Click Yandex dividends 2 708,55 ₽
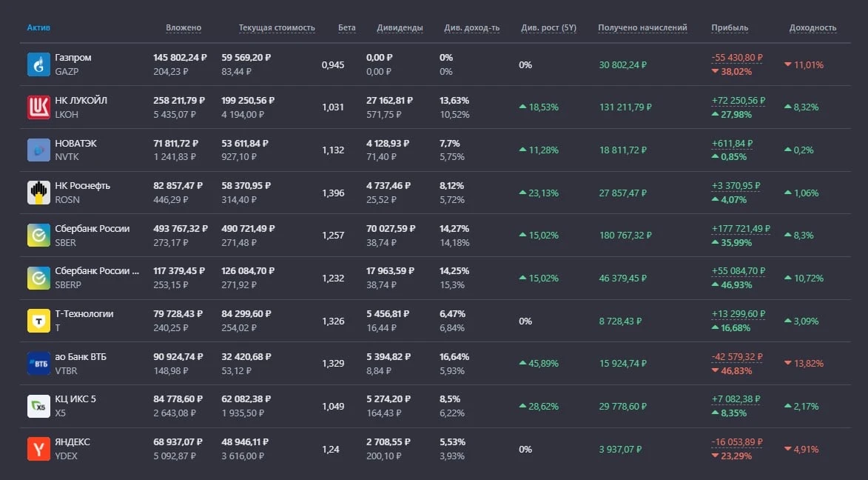This screenshot has width=868, height=480. pos(388,441)
